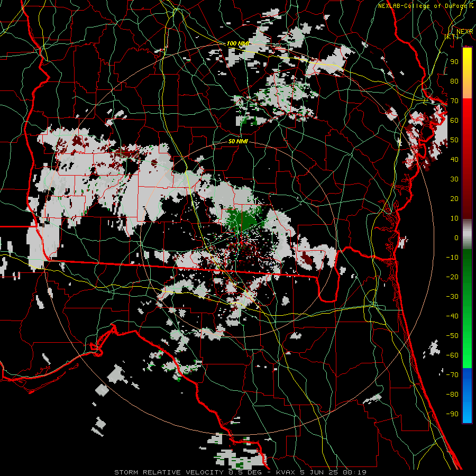This screenshot has height=476, width=476.
Task: Click the 10 value on velocity scale
Action: tap(454, 218)
